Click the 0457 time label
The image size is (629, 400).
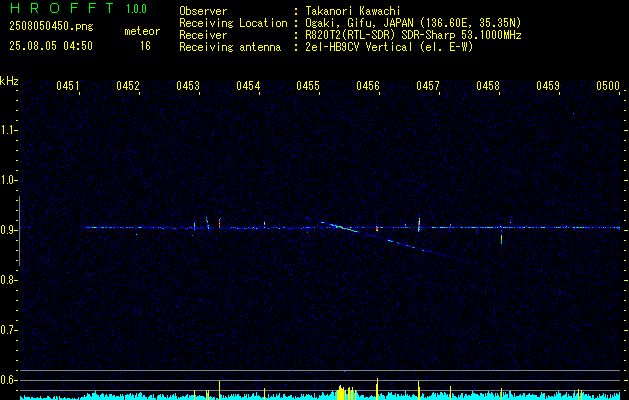click(428, 85)
